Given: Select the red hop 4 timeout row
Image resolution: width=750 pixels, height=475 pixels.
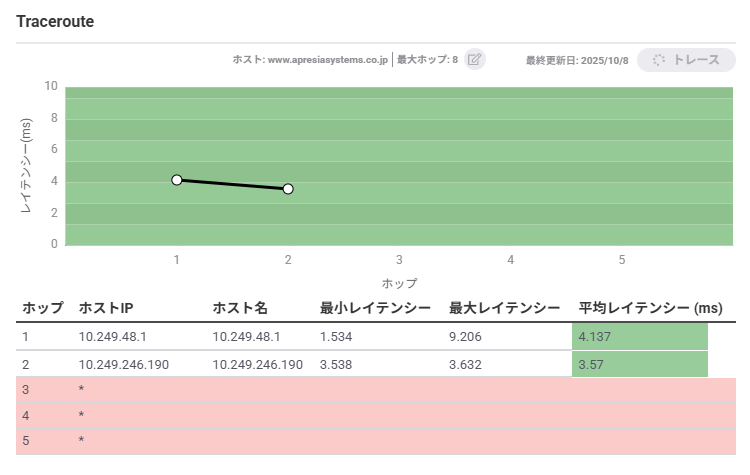Looking at the screenshot, I should click(x=375, y=414).
